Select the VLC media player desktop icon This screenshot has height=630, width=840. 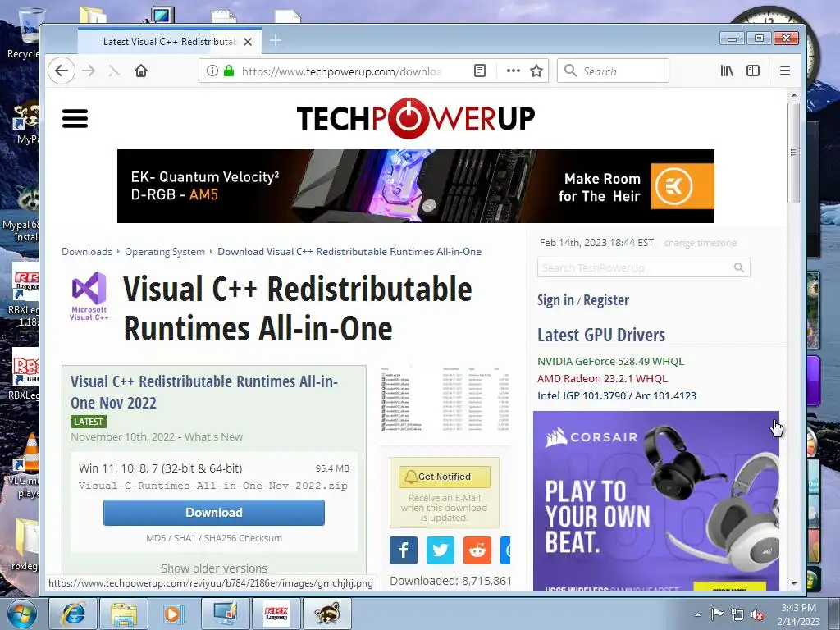click(25, 465)
